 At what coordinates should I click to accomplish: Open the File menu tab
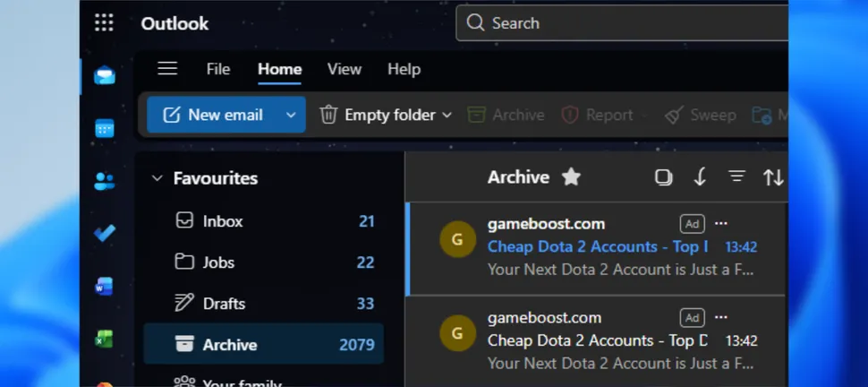(217, 69)
